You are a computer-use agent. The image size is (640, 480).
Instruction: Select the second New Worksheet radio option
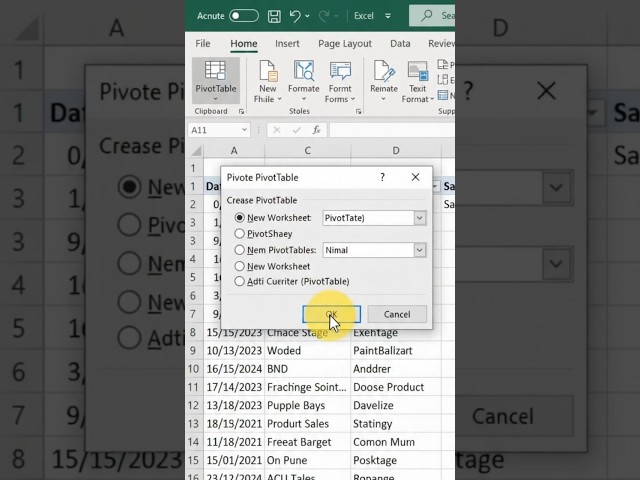240,266
